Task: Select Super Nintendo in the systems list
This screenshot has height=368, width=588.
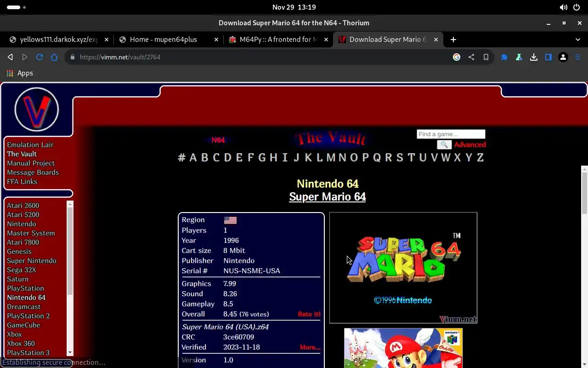Action: point(32,261)
